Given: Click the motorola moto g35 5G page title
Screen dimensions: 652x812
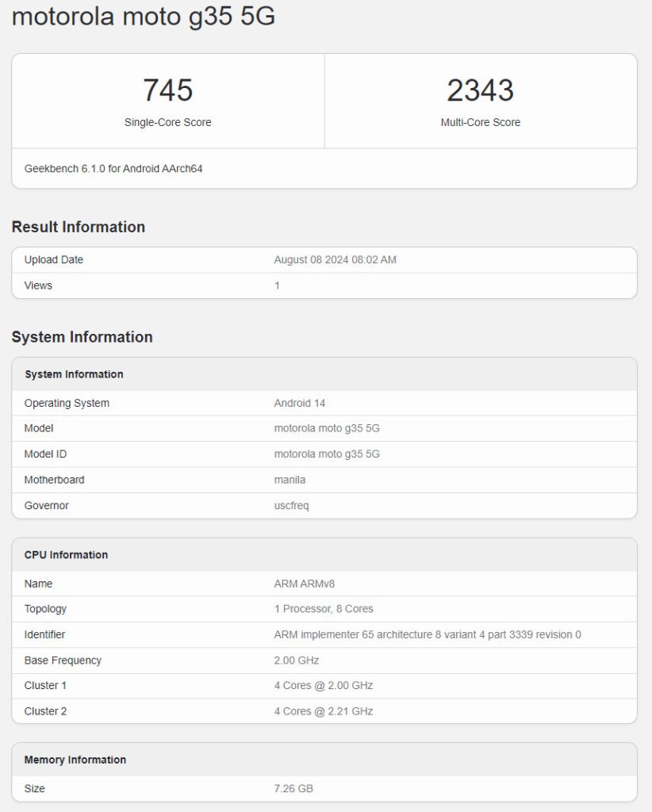Looking at the screenshot, I should coord(144,16).
